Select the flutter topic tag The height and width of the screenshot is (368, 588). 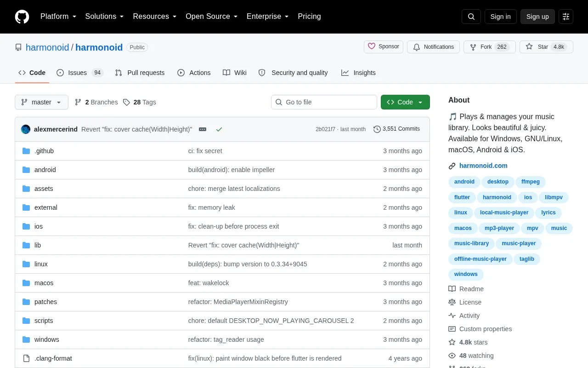(x=462, y=197)
